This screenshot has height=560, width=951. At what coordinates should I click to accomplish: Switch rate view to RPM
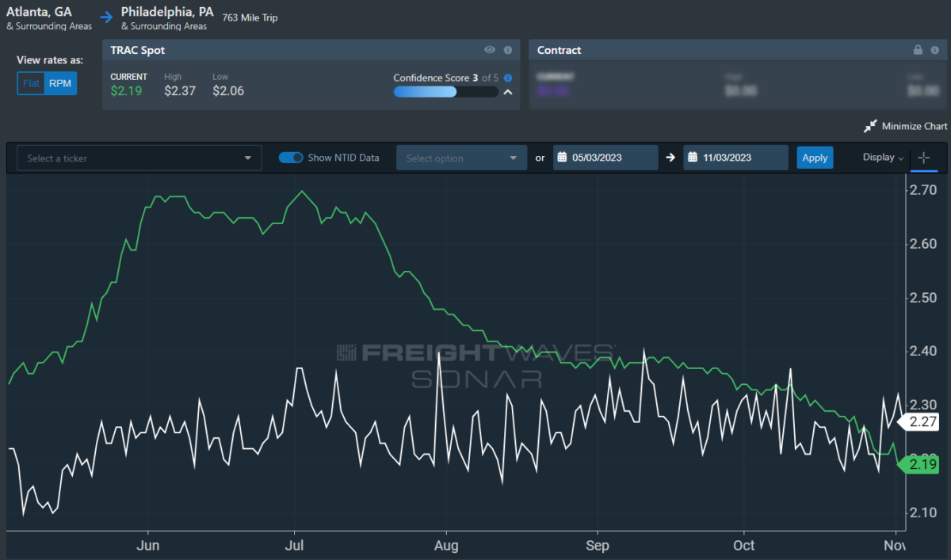pyautogui.click(x=60, y=83)
